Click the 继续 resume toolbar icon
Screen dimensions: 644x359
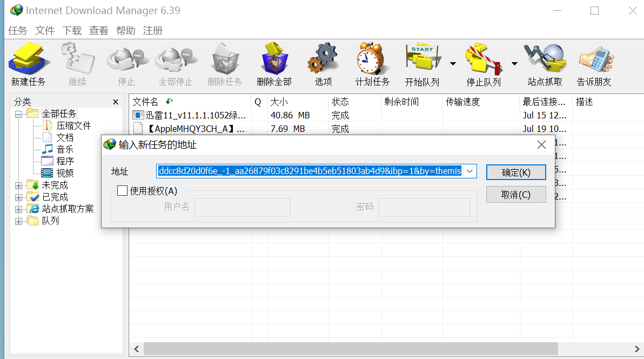(78, 64)
